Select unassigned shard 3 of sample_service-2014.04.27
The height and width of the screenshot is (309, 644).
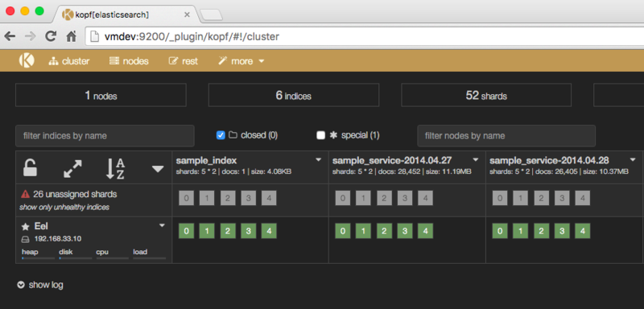tap(405, 198)
